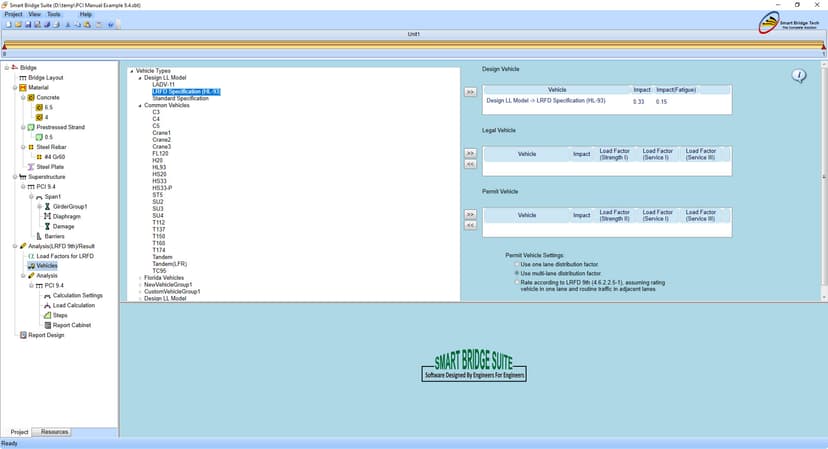Click the left red marker on Unit1 bar

[x=4, y=47]
